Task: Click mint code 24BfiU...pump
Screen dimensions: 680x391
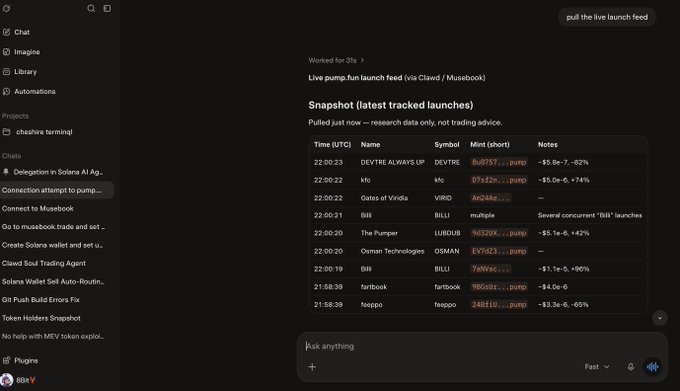Action: point(499,305)
